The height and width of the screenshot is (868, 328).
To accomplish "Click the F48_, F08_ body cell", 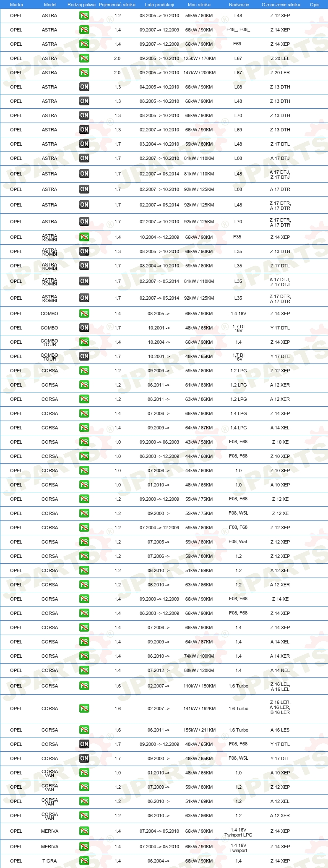I will [238, 30].
